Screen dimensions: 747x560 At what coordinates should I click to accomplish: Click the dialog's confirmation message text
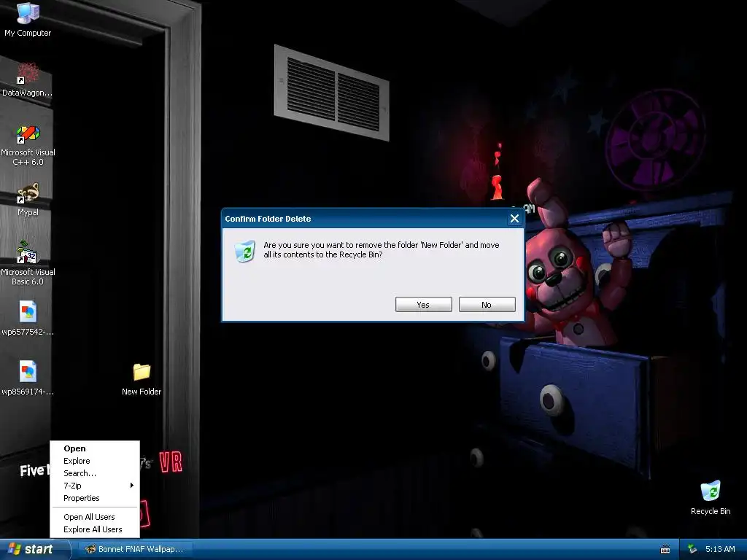click(381, 249)
